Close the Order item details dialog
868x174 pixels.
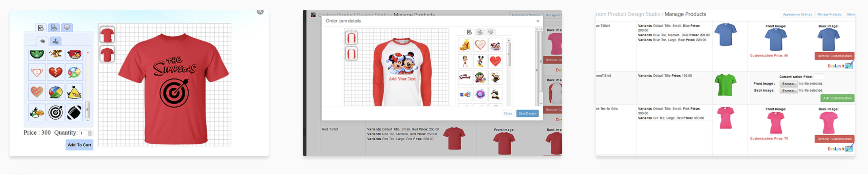(537, 21)
